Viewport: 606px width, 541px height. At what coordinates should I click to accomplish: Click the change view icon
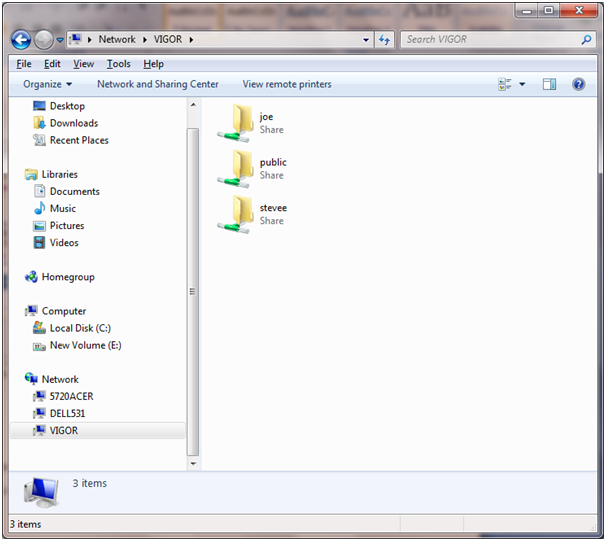pyautogui.click(x=505, y=85)
